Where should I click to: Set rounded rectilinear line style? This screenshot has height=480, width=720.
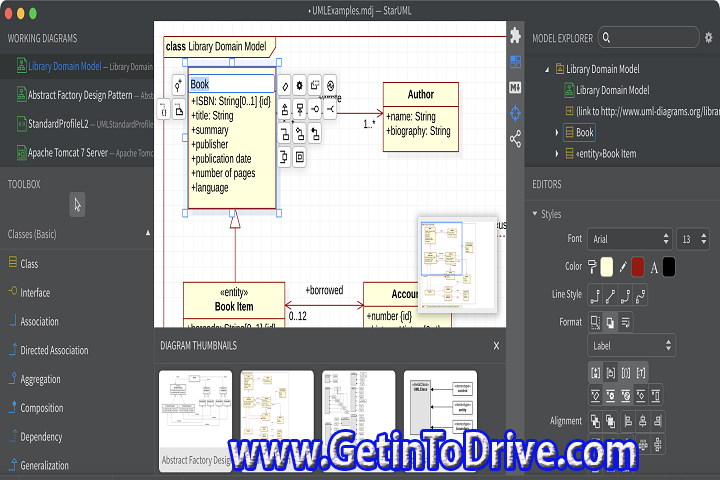point(625,296)
